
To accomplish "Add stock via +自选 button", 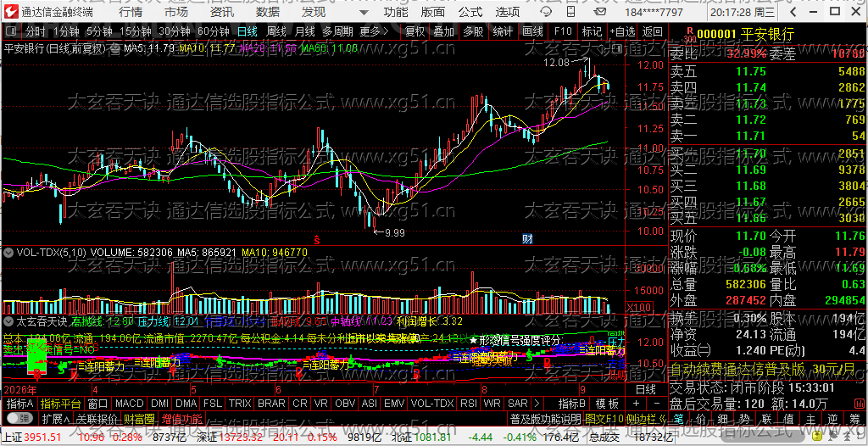I will pos(623,31).
